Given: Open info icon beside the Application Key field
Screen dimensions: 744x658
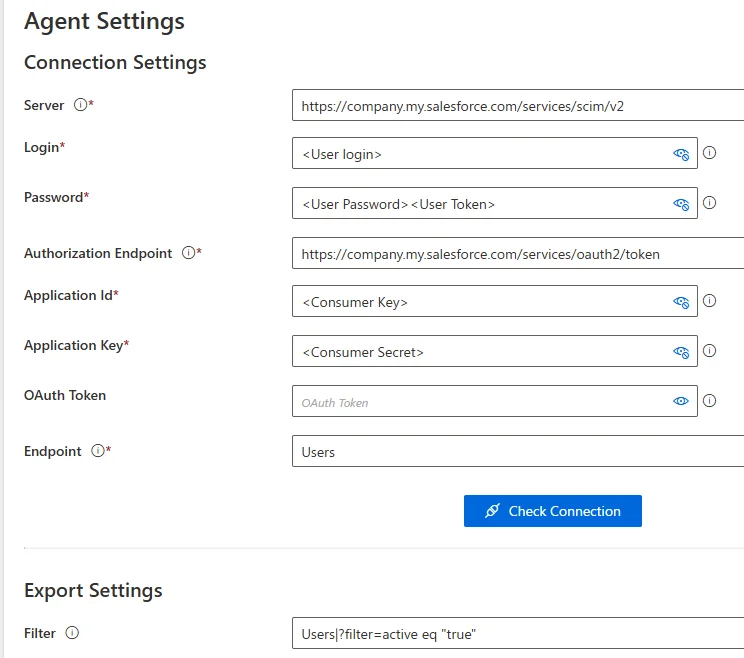Looking at the screenshot, I should pos(709,351).
